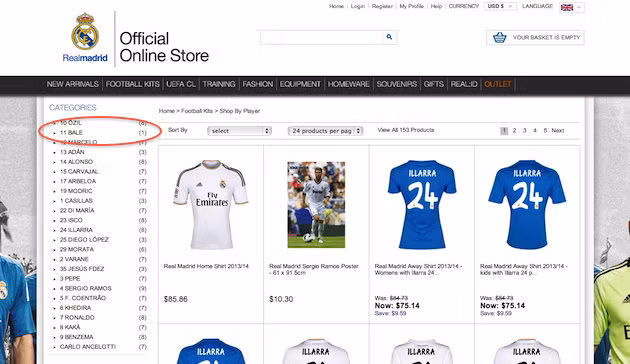This screenshot has width=630, height=364.
Task: Open the EQUIPMENT menu
Action: click(300, 84)
